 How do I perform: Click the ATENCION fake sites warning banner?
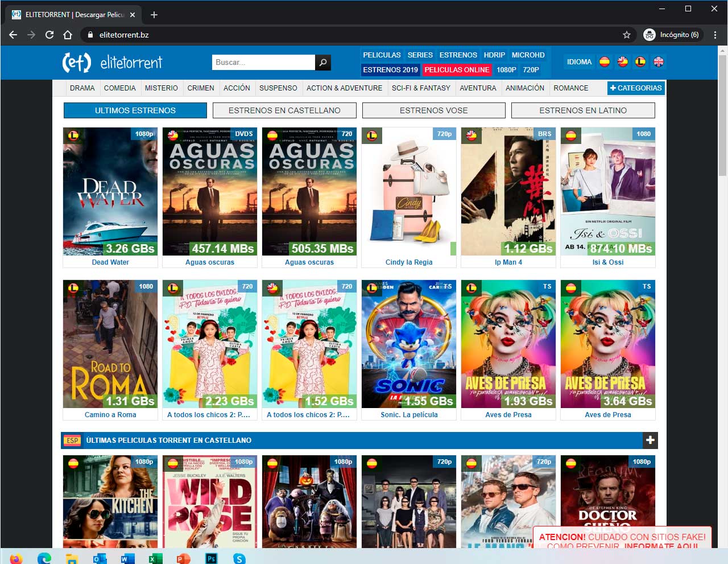[x=622, y=538]
